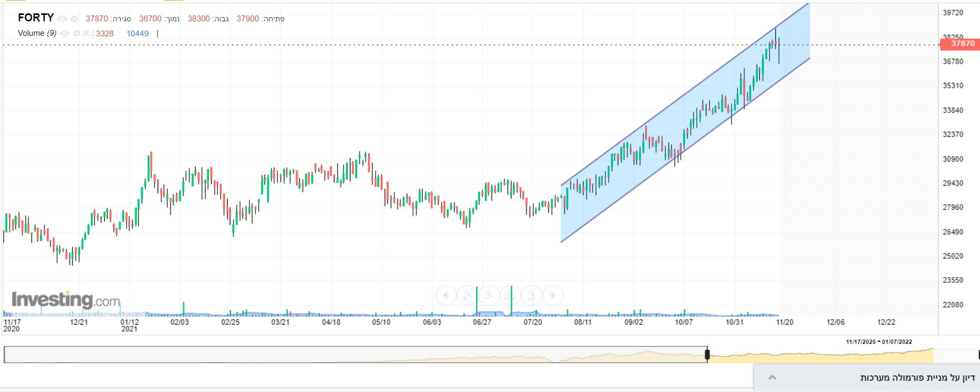Click the magnifier with double plus button
The height and width of the screenshot is (392, 980).
(x=531, y=295)
